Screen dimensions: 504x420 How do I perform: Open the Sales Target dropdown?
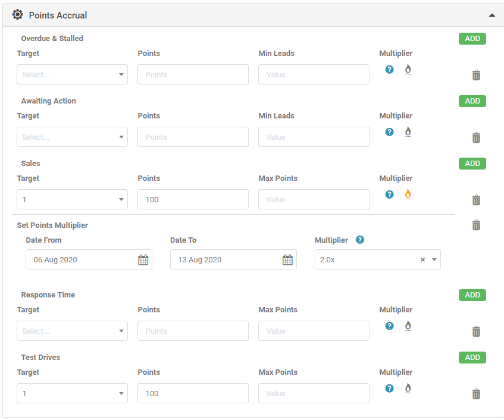pyautogui.click(x=72, y=200)
